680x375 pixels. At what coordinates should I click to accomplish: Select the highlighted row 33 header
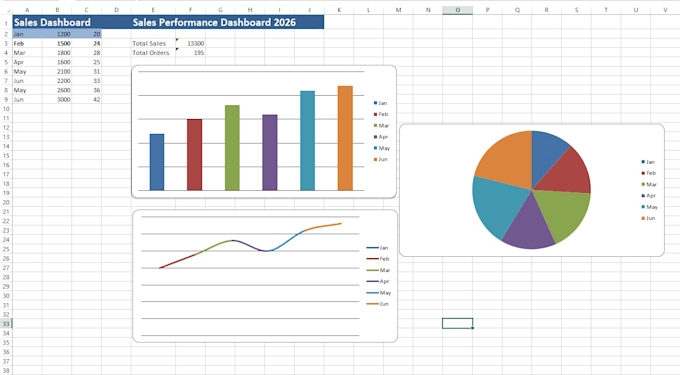(6, 323)
